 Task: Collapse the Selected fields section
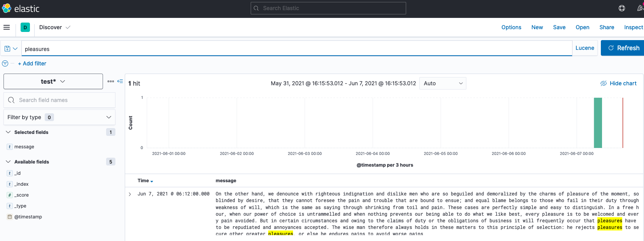(x=8, y=132)
